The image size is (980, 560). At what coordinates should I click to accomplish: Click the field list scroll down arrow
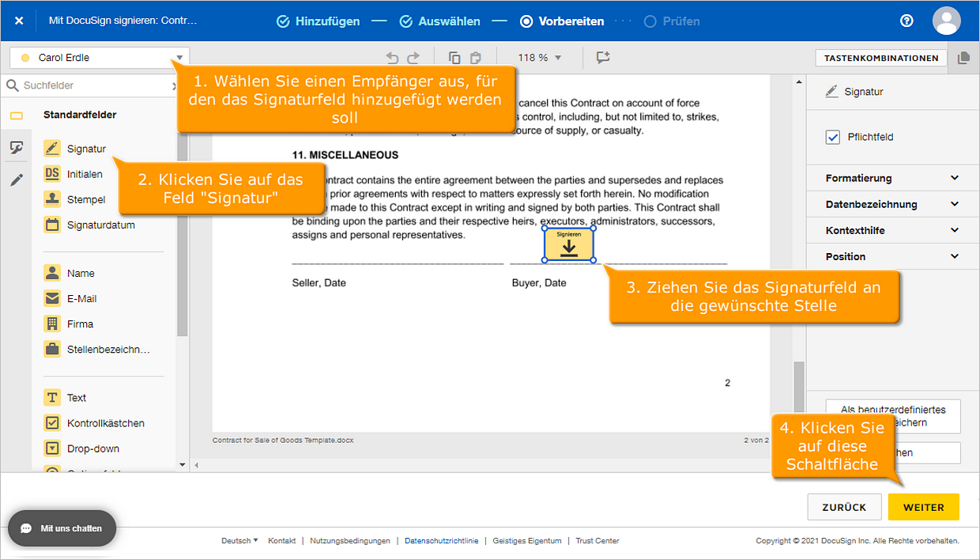[183, 465]
